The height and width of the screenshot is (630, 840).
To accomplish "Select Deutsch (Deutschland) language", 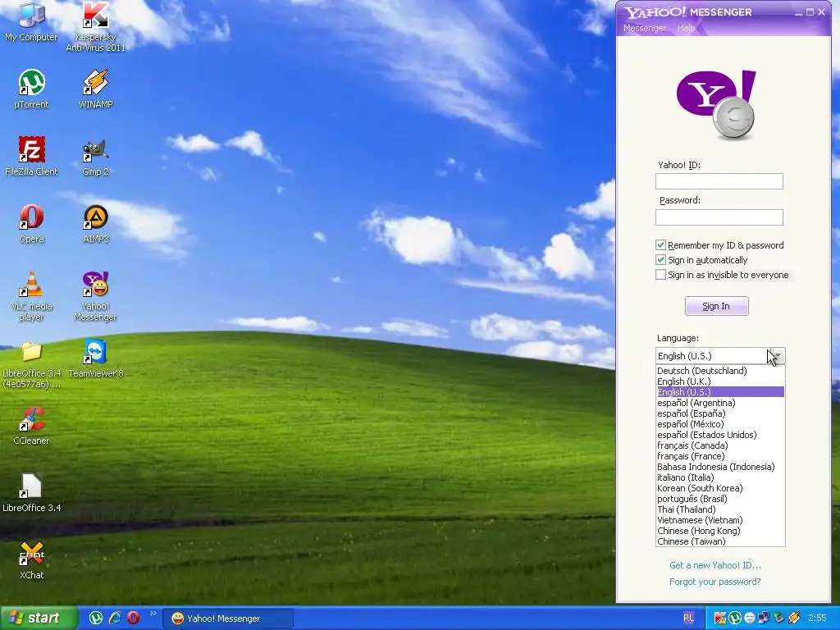I will (720, 371).
